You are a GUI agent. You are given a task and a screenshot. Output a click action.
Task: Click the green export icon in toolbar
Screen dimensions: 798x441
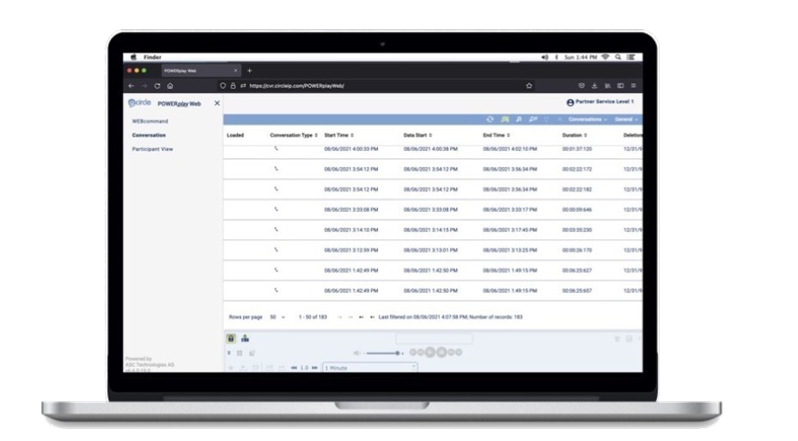pos(504,119)
